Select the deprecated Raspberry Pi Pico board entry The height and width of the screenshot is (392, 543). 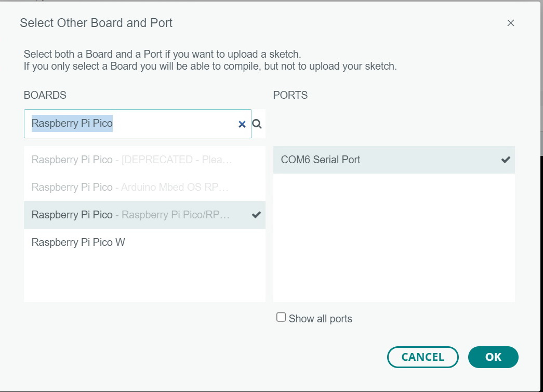point(145,160)
